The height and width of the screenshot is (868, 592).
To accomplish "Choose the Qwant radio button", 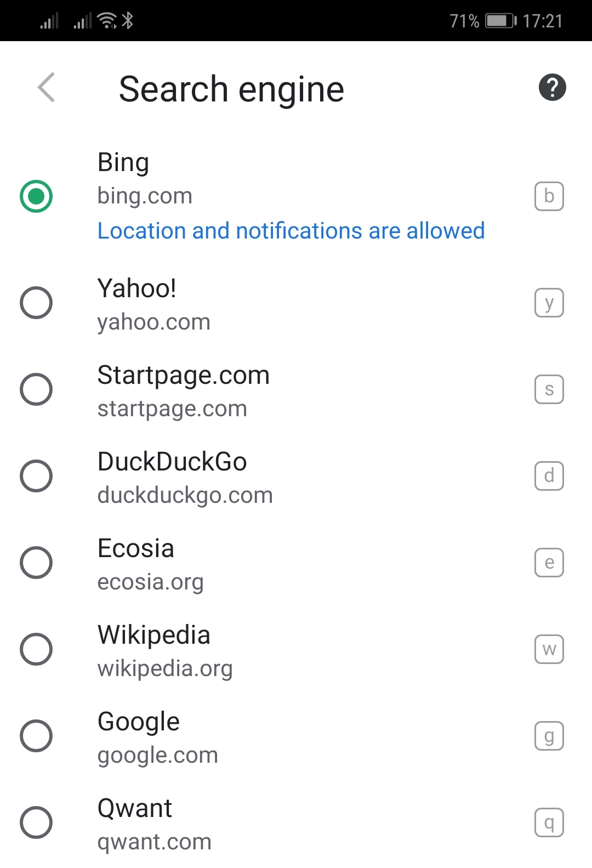I will tap(36, 822).
